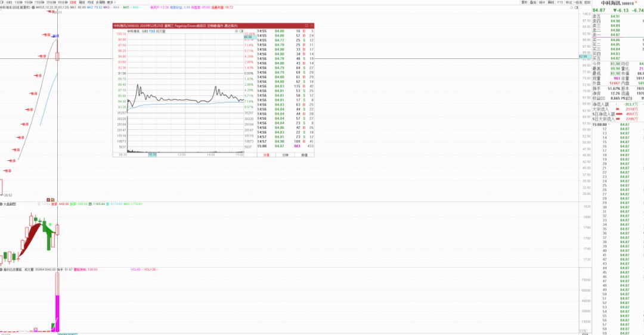Open the 复权 adjustment menu
Image resolution: width=644 pixels, height=335 pixels.
(x=524, y=2)
